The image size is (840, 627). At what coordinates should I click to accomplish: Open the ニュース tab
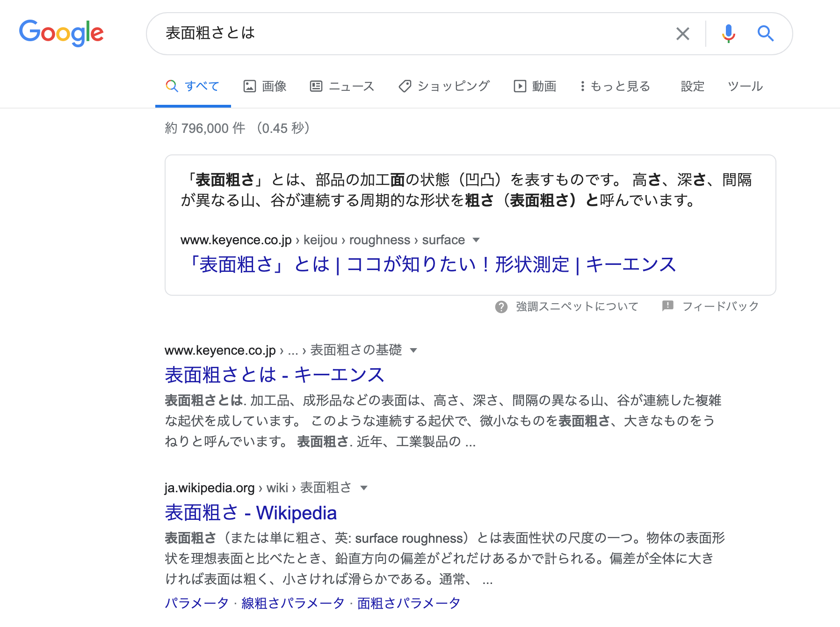[342, 86]
